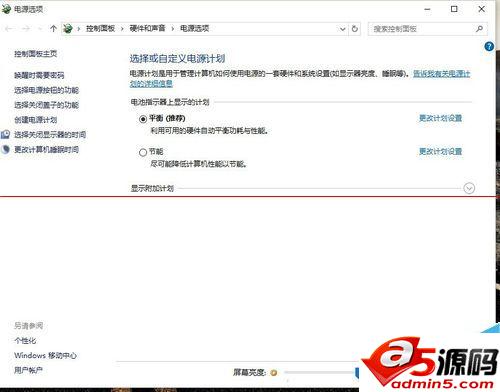
Task: Open 选择关闭盖子的功能 link
Action: (46, 105)
